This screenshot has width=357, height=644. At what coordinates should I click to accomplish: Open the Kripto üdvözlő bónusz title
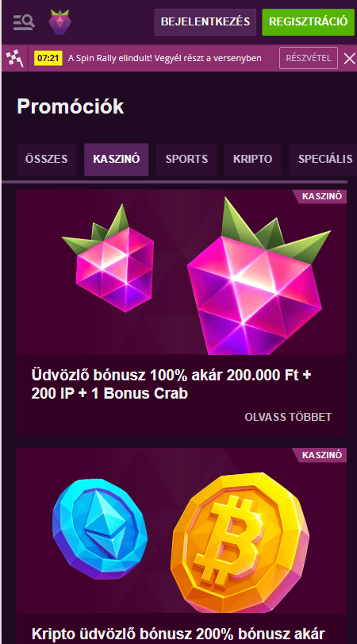(178, 634)
